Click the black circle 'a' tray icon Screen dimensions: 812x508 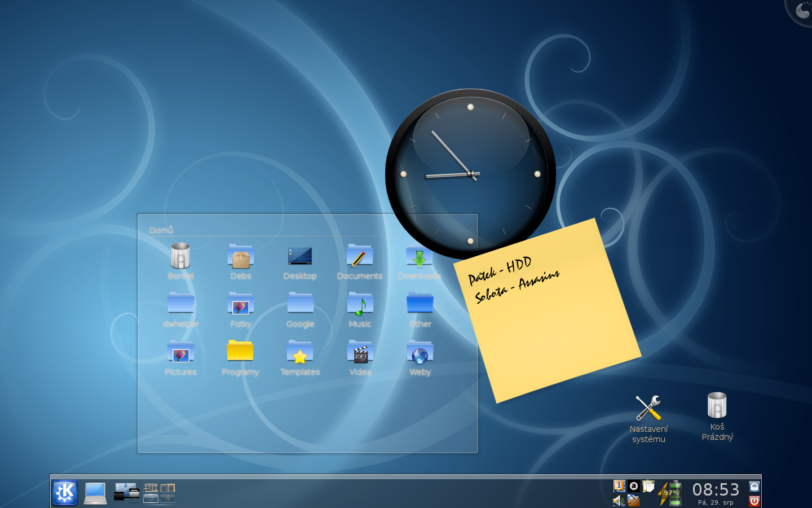[x=634, y=486]
